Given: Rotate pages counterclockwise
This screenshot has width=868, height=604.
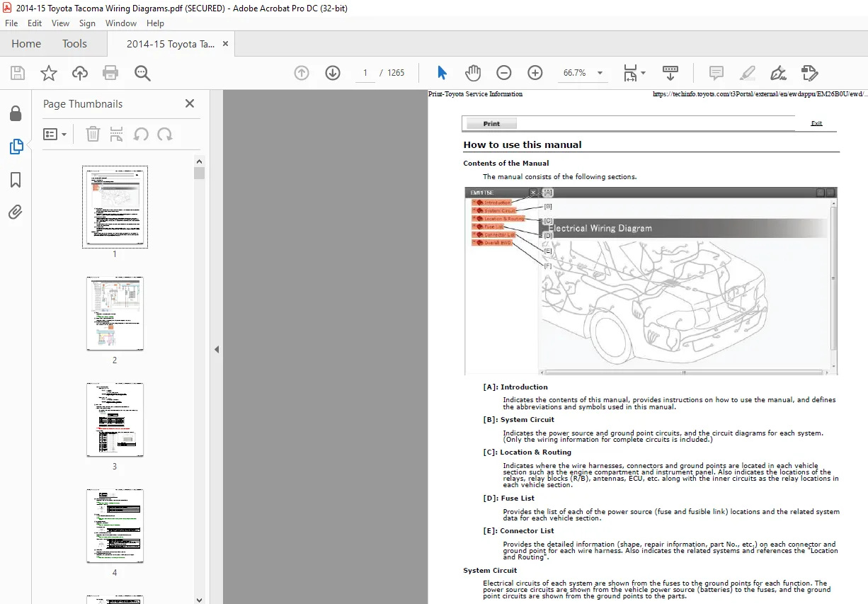Looking at the screenshot, I should (141, 134).
